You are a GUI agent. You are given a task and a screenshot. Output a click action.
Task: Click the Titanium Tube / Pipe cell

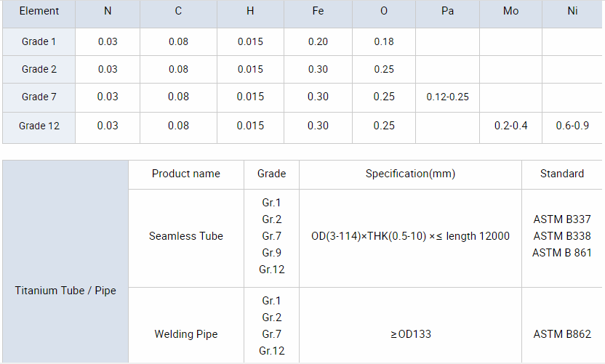65,291
